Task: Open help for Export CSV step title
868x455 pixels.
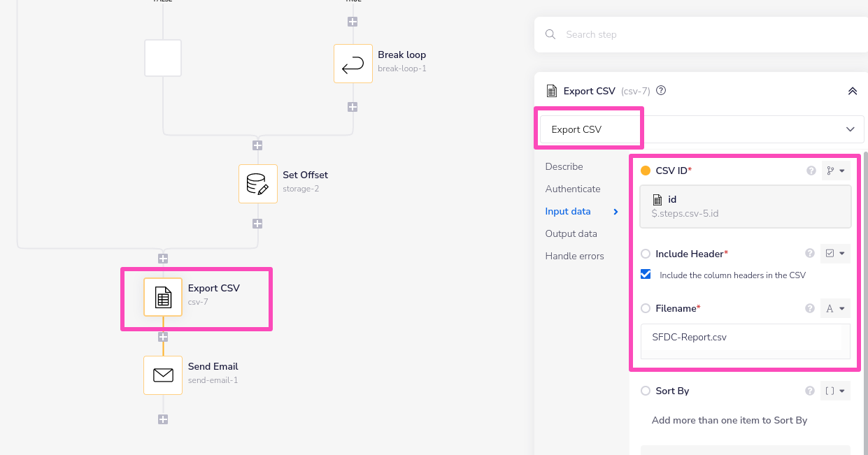Action: (x=661, y=90)
